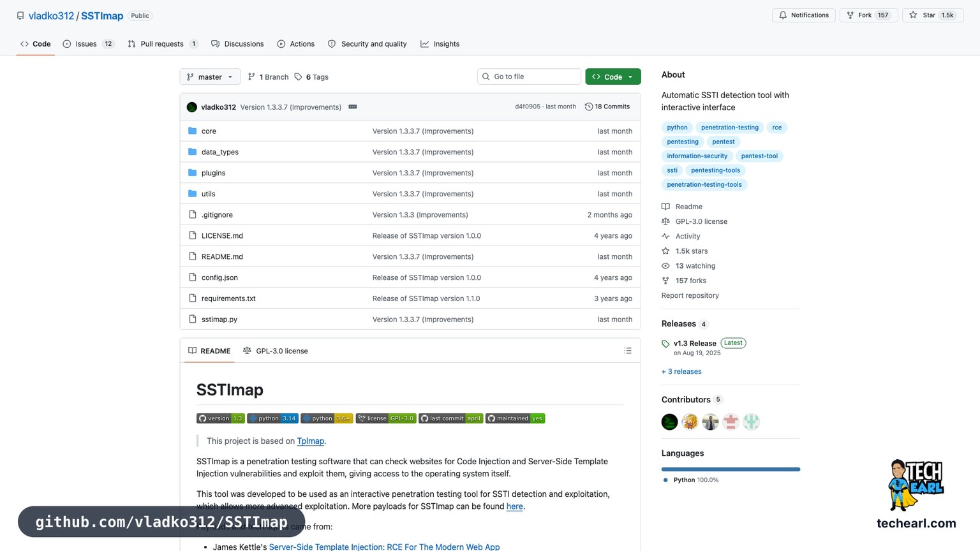Click the v1.3 Release tag icon
This screenshot has width=980, height=551.
coord(665,344)
